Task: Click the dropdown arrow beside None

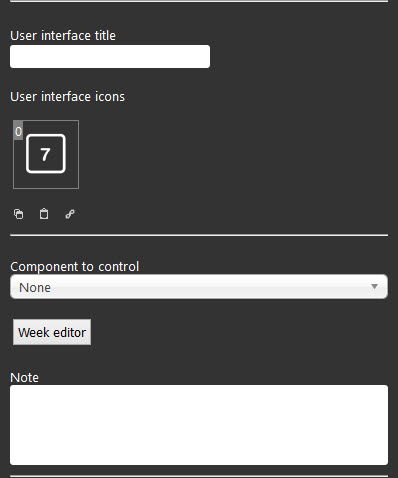Action: tap(374, 287)
